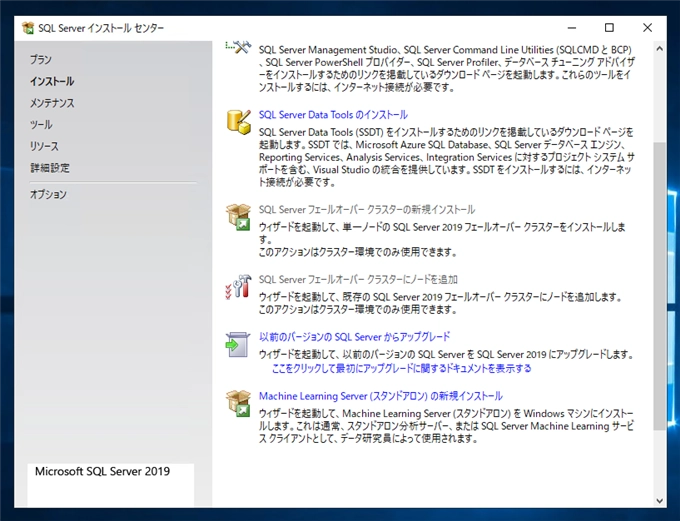
Task: Click SQL Server フェールオーバー クラスターにノードを追加 link
Action: pyautogui.click(x=358, y=279)
